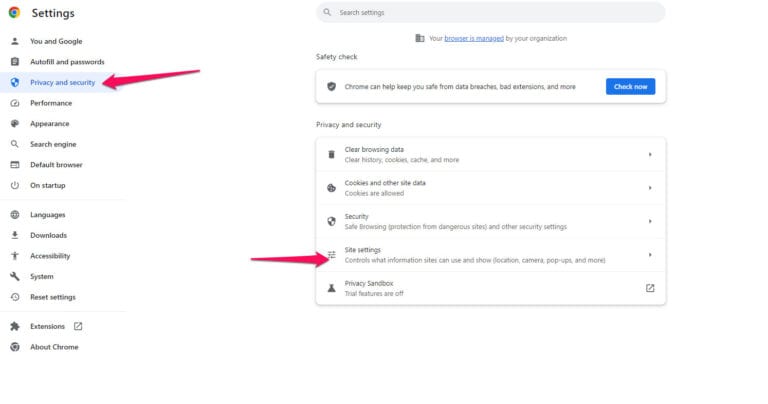Open Privacy Sandbox external link icon
Screen dimensions: 768x404
point(650,288)
